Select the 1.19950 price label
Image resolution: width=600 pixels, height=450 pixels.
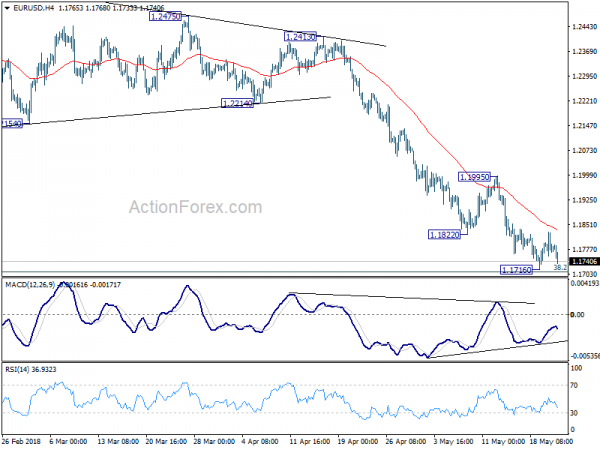[x=474, y=177]
